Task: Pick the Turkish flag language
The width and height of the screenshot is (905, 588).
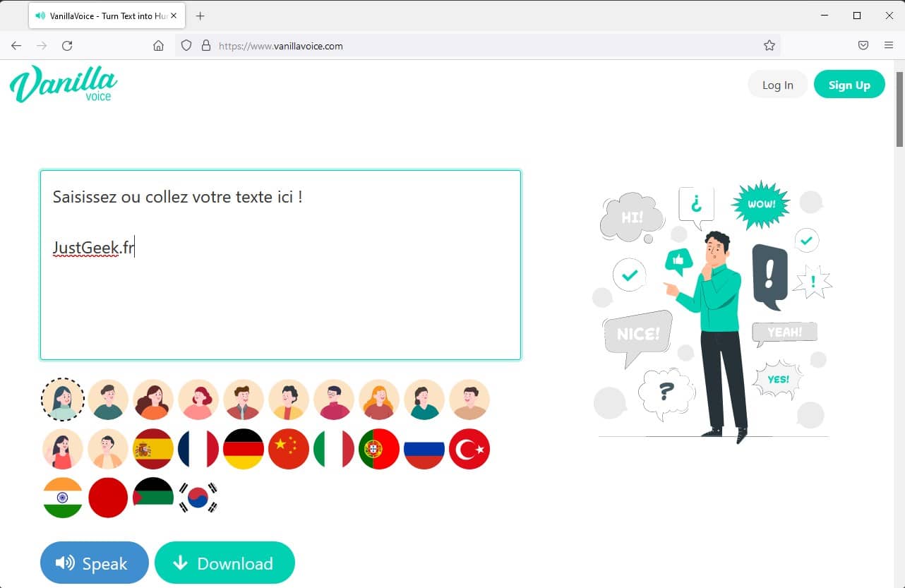Action: 469,449
